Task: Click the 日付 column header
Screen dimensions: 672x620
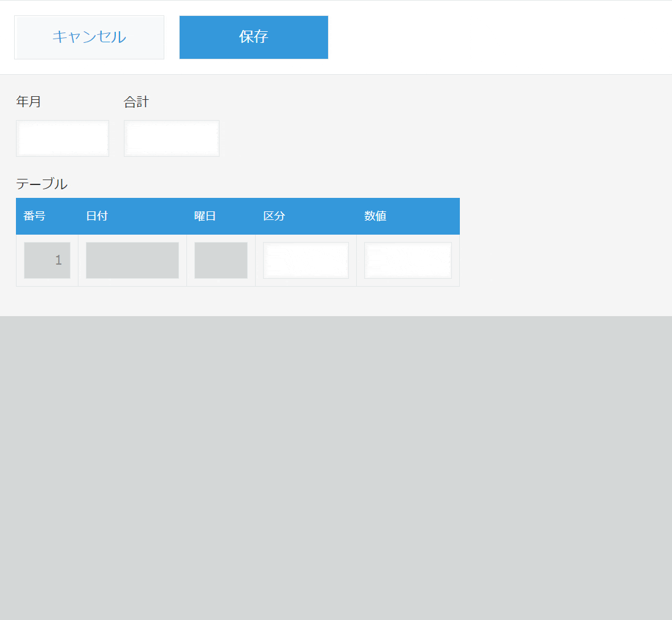Action: 97,216
